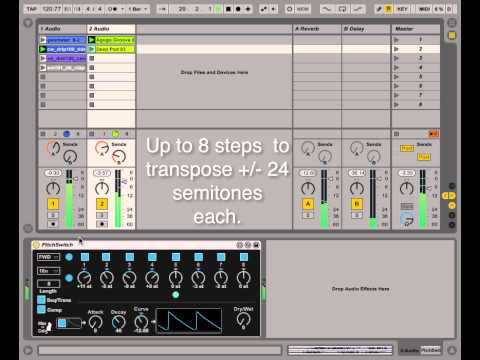Click the track 1 pan knob
The image size is (480, 360).
tap(53, 189)
